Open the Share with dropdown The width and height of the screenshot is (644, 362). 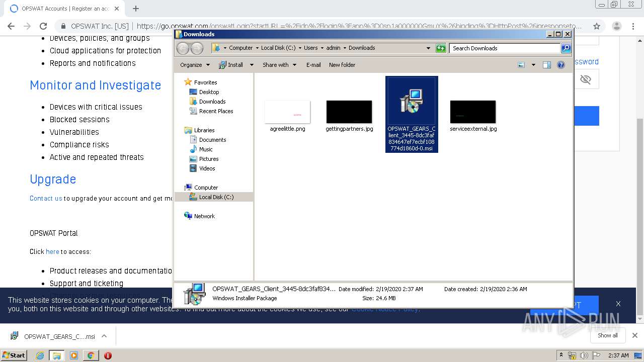[x=280, y=65]
